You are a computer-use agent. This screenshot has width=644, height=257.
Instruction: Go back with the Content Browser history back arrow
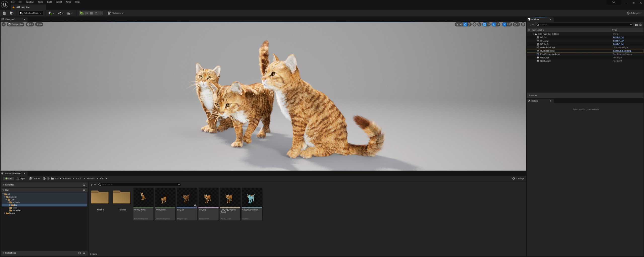44,179
